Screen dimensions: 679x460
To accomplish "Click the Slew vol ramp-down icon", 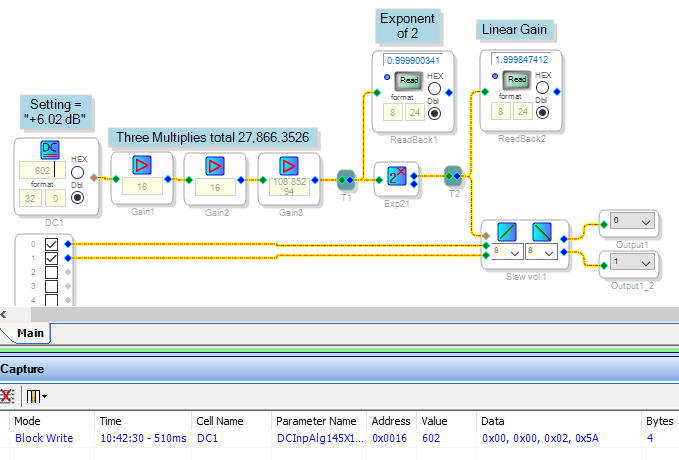I will (x=541, y=232).
